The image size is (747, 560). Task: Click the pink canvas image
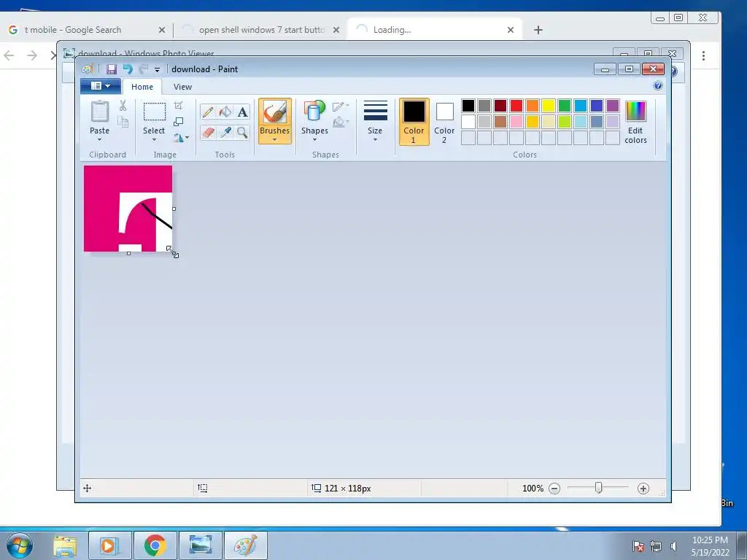tap(128, 208)
